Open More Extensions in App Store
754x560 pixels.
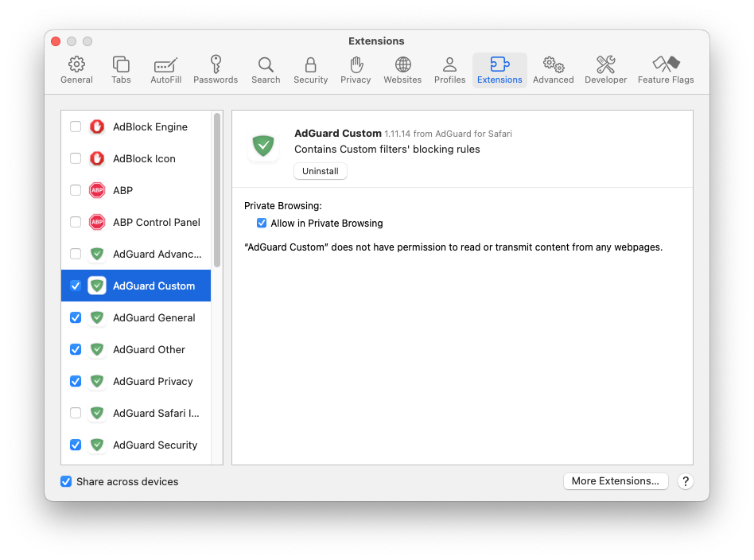tap(616, 480)
